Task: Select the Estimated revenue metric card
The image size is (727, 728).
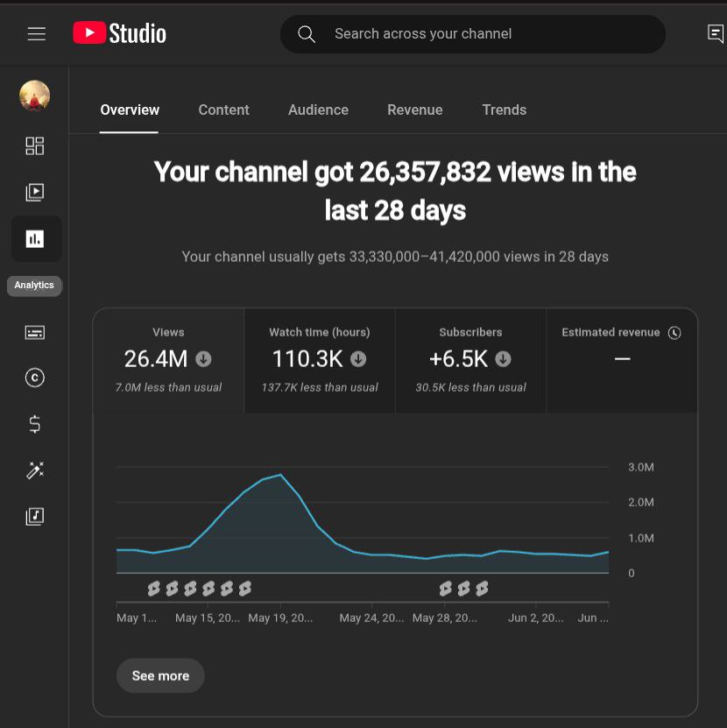Action: click(x=621, y=360)
